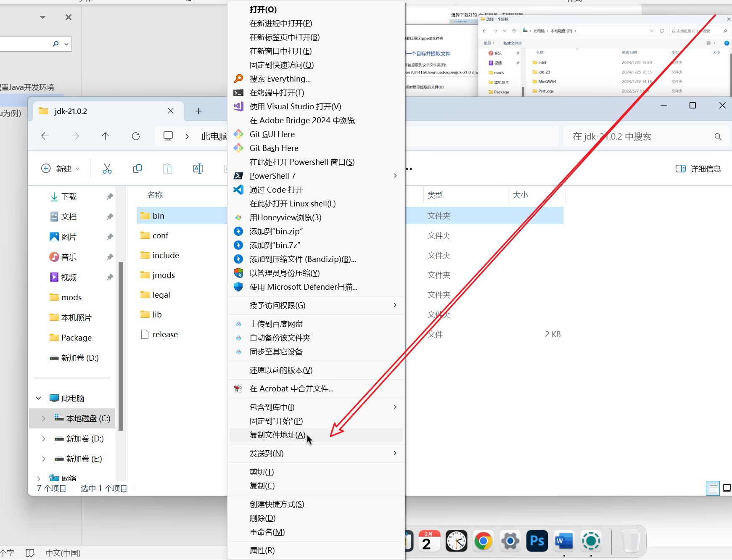Open the Clock app in the dock
The height and width of the screenshot is (560, 732).
point(456,541)
